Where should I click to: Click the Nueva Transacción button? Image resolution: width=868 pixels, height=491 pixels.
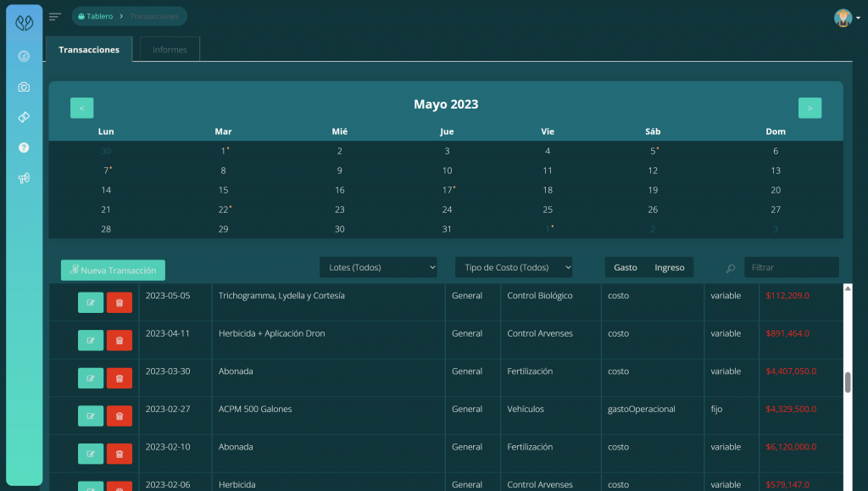point(112,270)
